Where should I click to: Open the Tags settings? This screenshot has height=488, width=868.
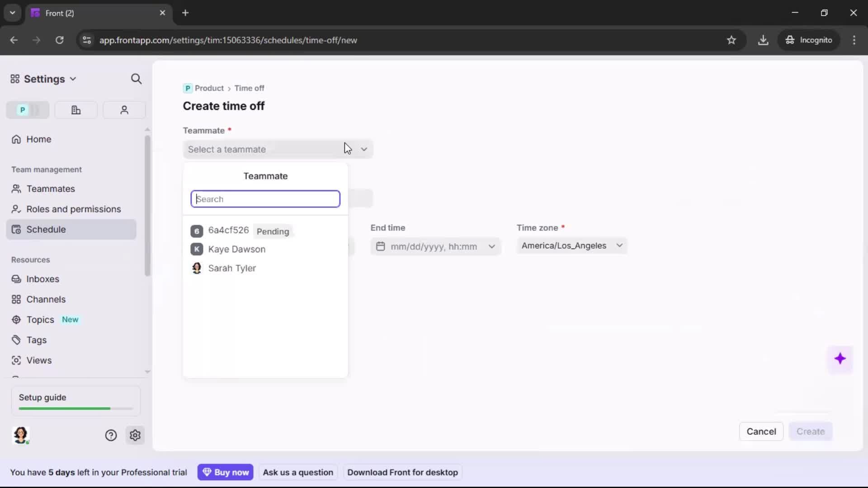tap(36, 340)
